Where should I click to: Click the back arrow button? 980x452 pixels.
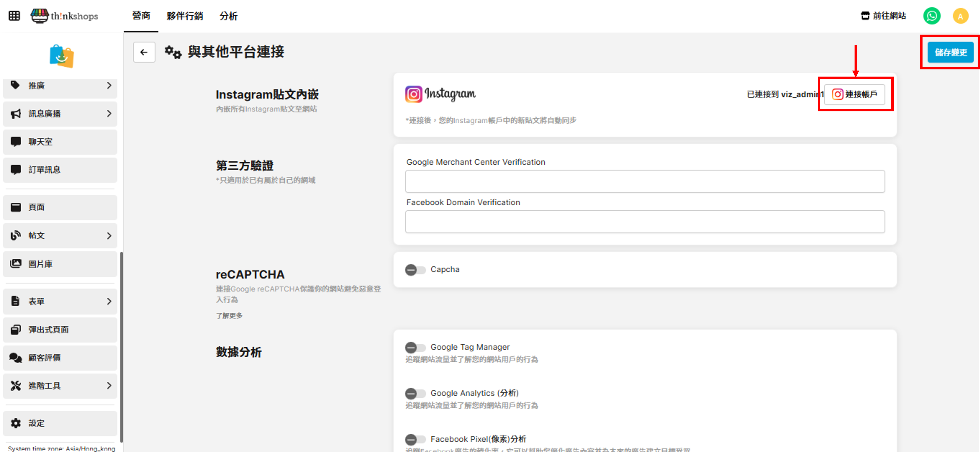pos(144,52)
